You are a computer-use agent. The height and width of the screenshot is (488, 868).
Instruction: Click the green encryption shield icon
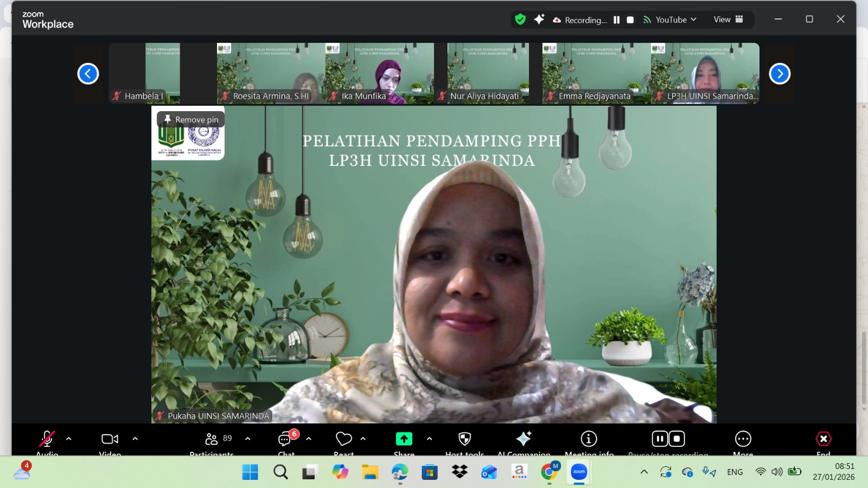tap(520, 20)
